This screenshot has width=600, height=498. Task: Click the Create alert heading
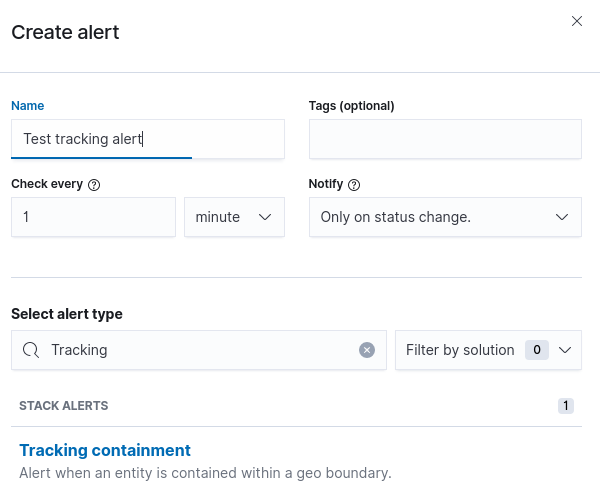(65, 32)
